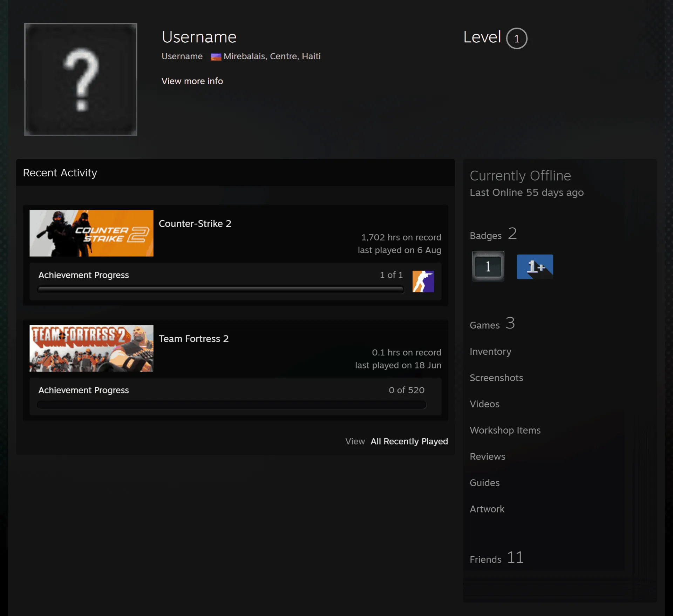Open the Games list
The height and width of the screenshot is (616, 673).
click(x=492, y=323)
